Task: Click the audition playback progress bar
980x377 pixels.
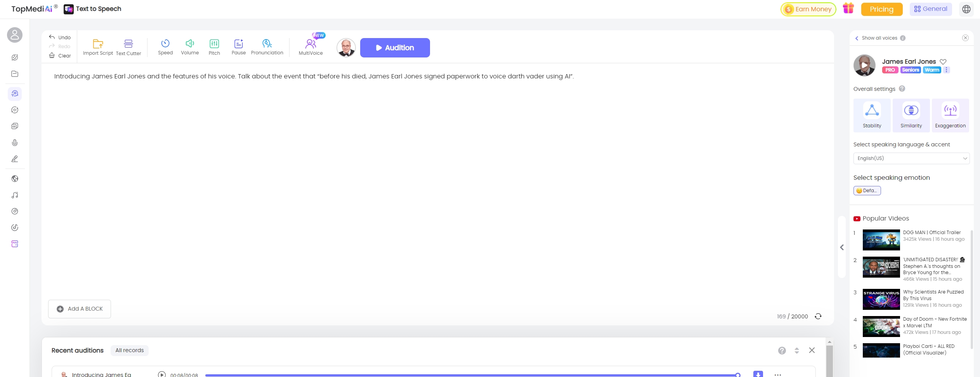Action: click(472, 375)
